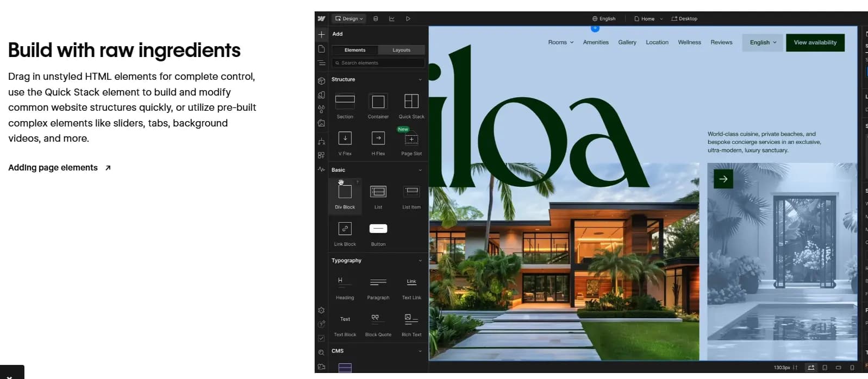Click the View availability button
This screenshot has width=868, height=379.
click(x=815, y=42)
